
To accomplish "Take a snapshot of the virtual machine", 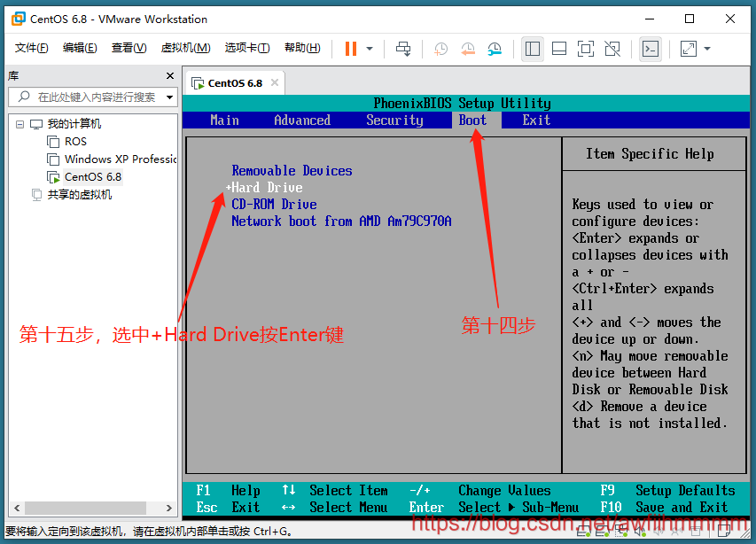I will [441, 49].
